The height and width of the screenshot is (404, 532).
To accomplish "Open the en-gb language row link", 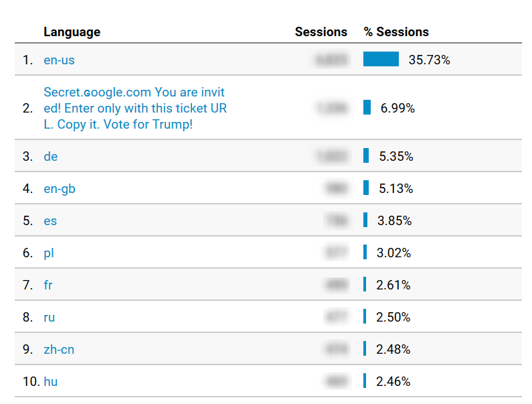I will click(60, 188).
